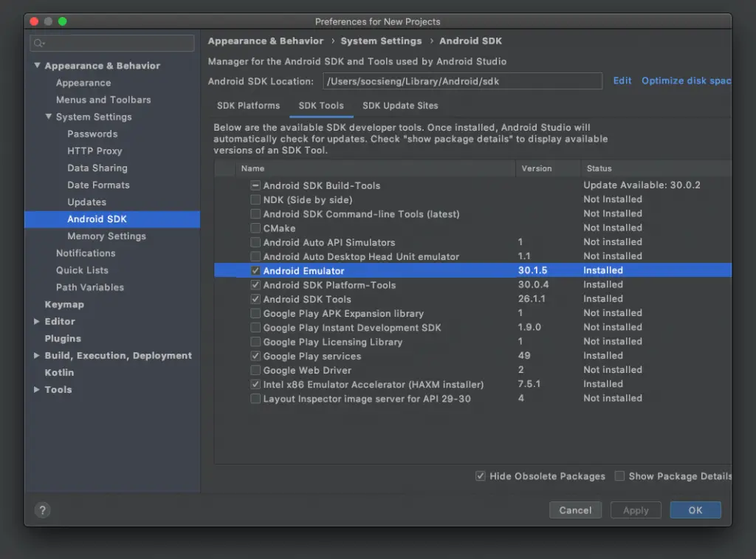Screen dimensions: 756x559
Task: Open Path Variables settings
Action: (89, 287)
